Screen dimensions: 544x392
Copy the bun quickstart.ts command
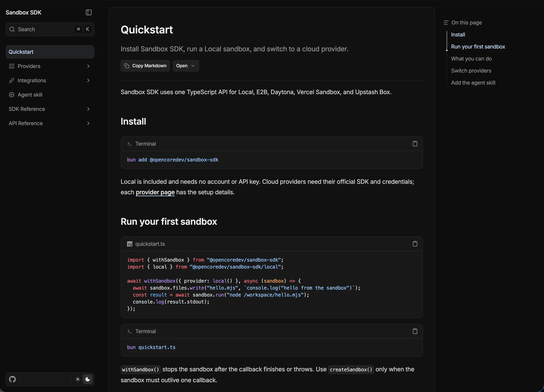click(415, 331)
